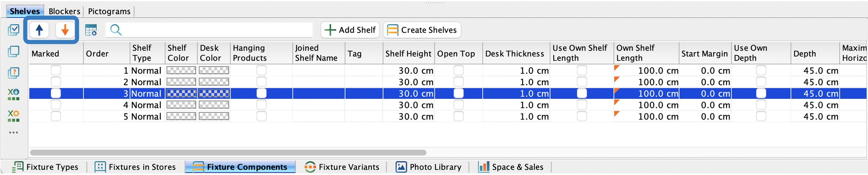Click the mark all checkbox icon in sidebar
This screenshot has width=868, height=175.
click(x=14, y=30)
